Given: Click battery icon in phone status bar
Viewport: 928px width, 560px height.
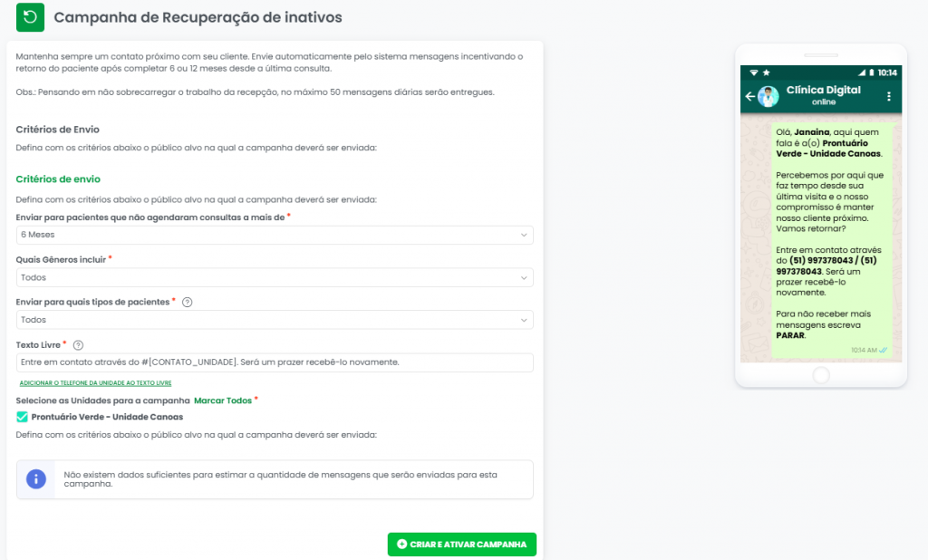Looking at the screenshot, I should click(x=871, y=72).
